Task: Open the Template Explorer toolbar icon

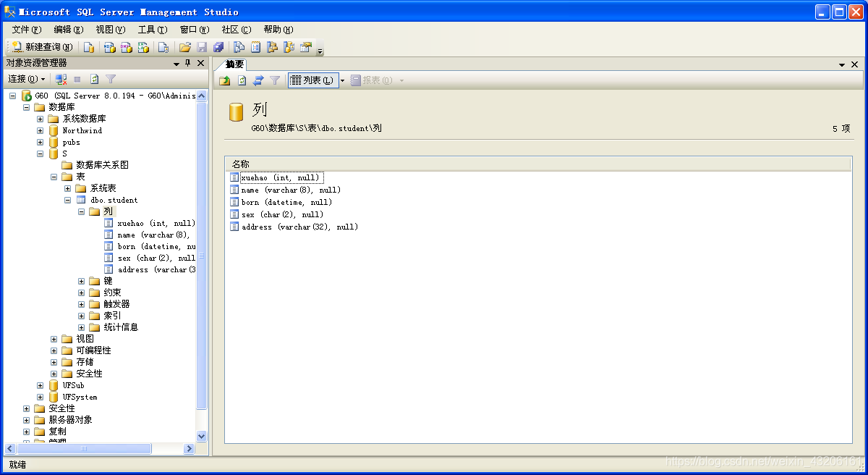Action: tap(289, 47)
